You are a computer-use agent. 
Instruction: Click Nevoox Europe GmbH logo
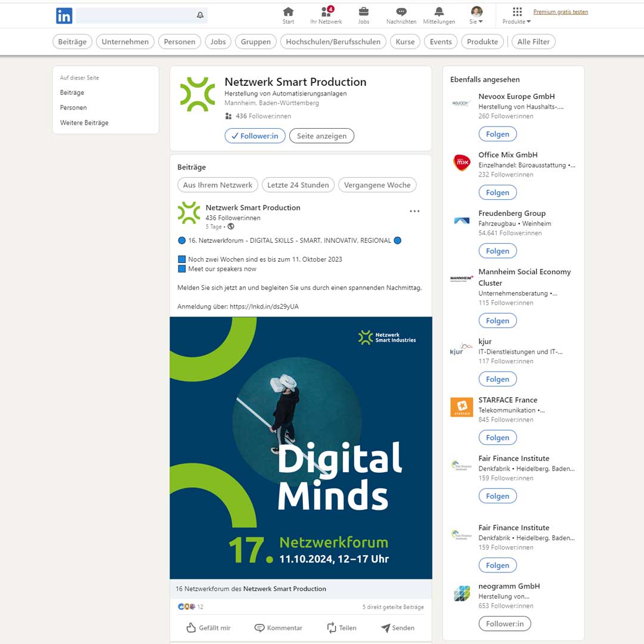[x=461, y=103]
